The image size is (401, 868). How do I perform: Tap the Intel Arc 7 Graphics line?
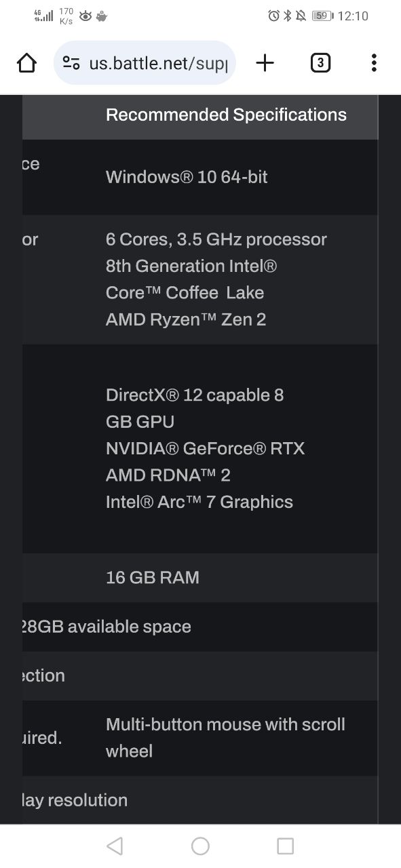tap(199, 502)
